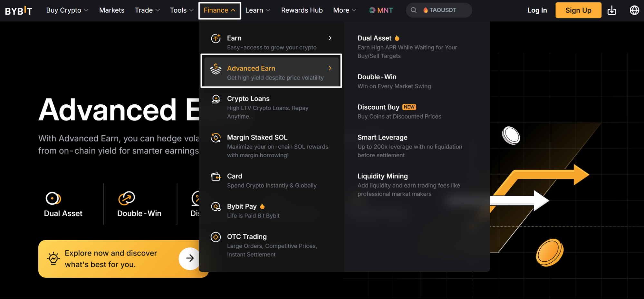The width and height of the screenshot is (644, 299).
Task: Expand the Trade dropdown menu
Action: (147, 10)
